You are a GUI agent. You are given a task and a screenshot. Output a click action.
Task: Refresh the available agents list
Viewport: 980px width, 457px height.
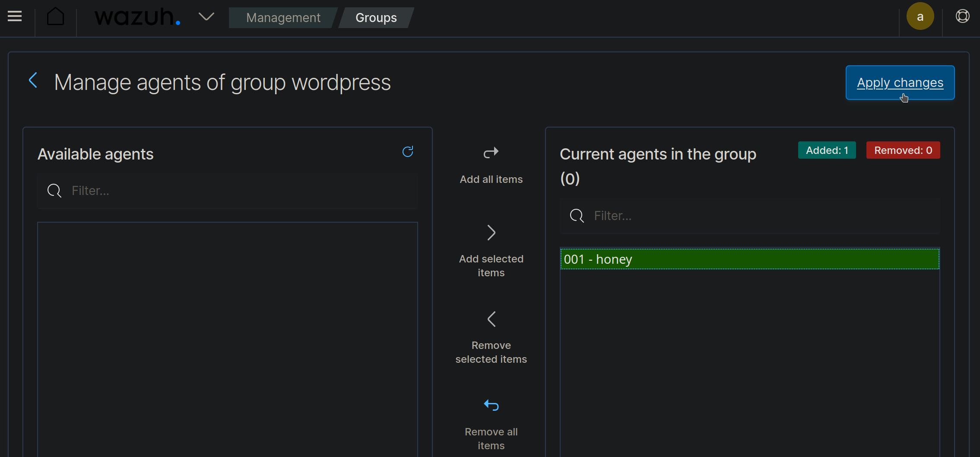coord(408,151)
